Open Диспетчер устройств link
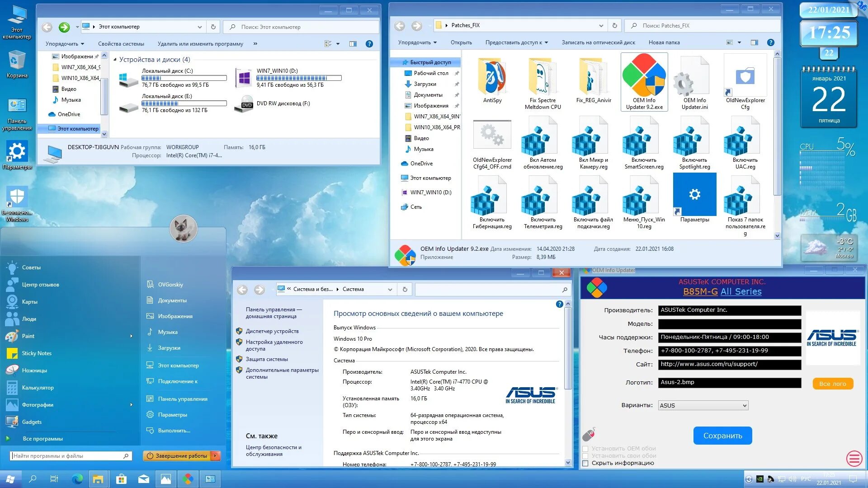This screenshot has height=488, width=868. click(272, 331)
